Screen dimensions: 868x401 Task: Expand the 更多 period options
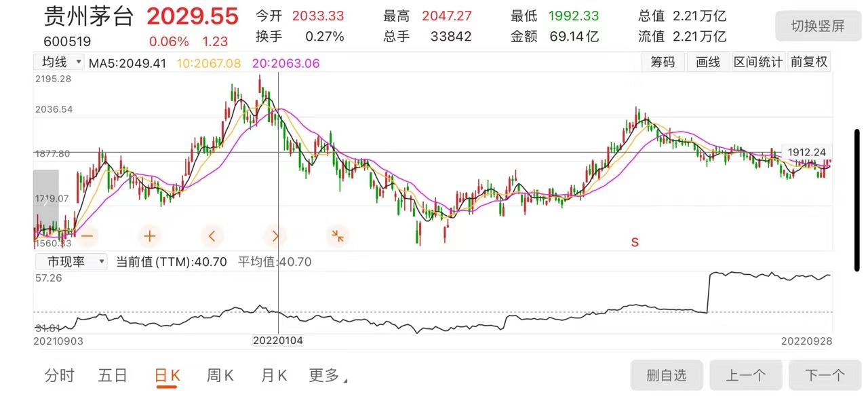(x=328, y=375)
